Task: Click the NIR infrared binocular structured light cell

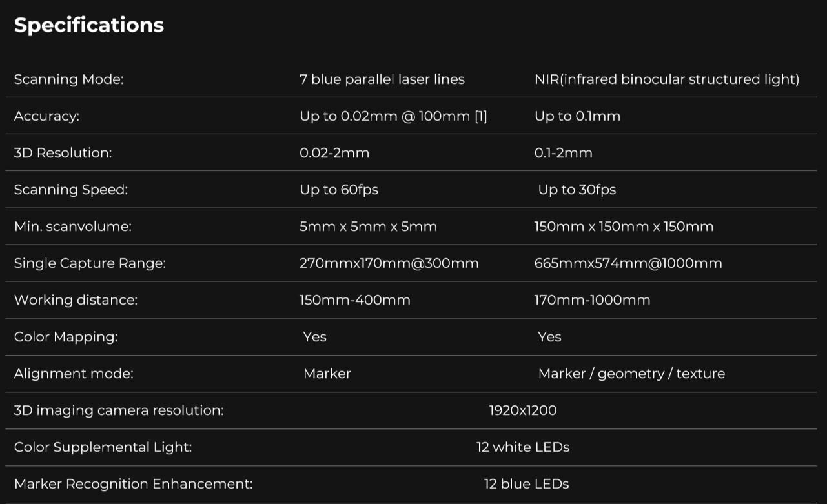Action: [666, 79]
